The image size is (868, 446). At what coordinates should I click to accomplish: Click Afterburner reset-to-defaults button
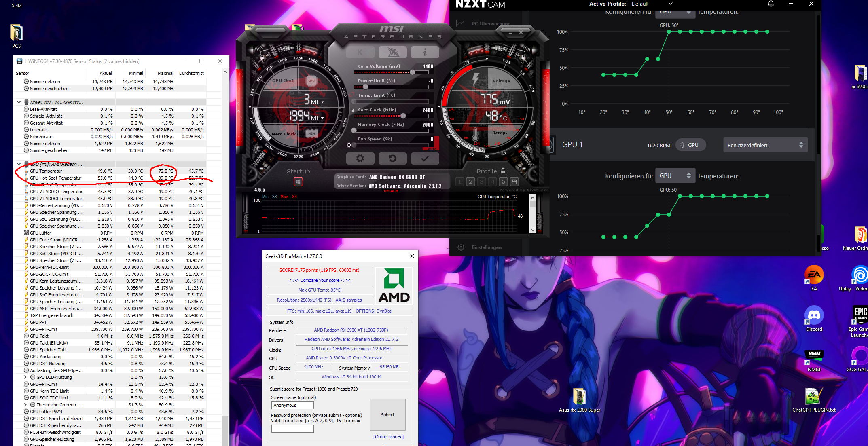392,159
